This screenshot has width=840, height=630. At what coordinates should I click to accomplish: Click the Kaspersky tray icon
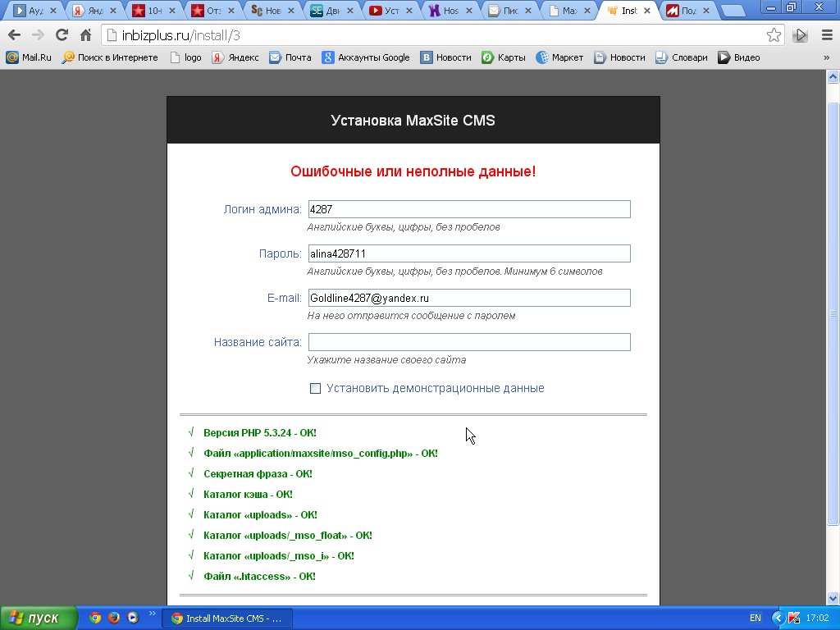(793, 618)
